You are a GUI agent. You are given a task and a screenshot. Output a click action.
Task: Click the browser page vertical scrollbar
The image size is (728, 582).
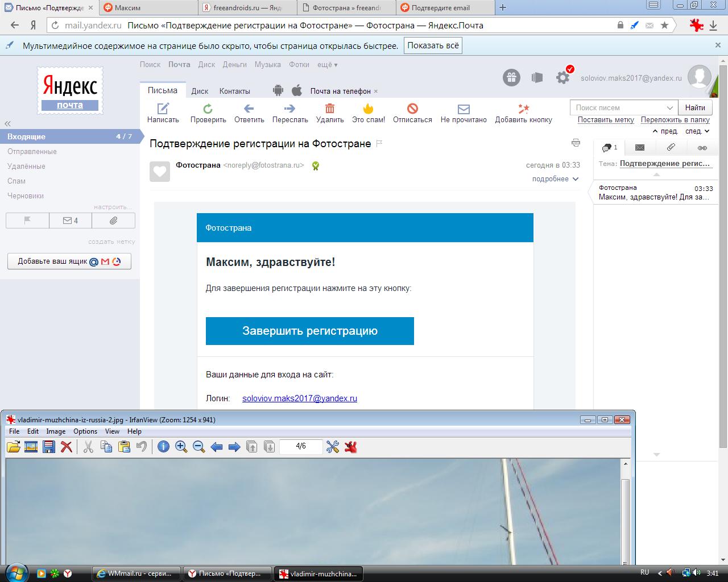point(723,256)
